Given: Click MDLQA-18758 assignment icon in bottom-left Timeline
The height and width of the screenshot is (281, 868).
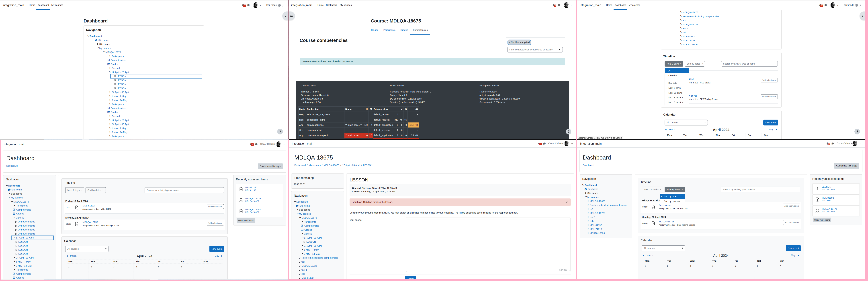Looking at the screenshot, I should click(x=77, y=224).
